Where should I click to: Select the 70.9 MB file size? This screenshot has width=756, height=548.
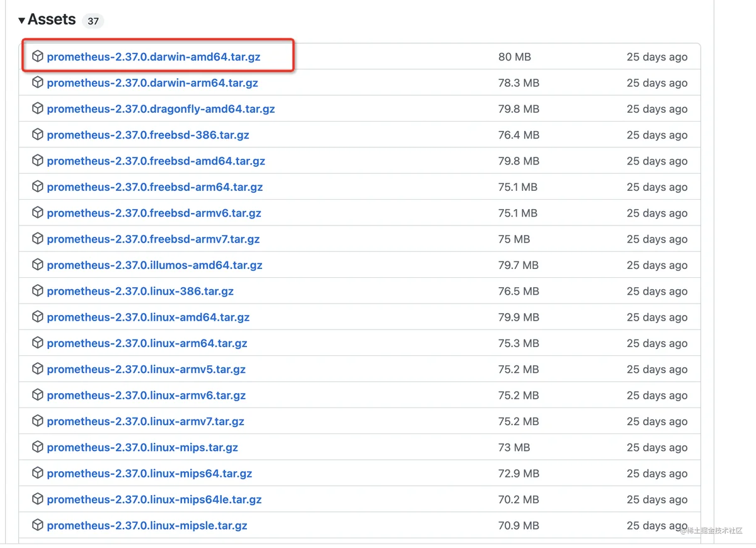pyautogui.click(x=518, y=525)
